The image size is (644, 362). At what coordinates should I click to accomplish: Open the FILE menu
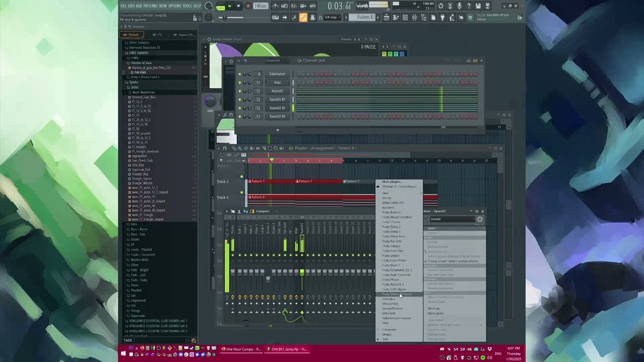coord(123,6)
